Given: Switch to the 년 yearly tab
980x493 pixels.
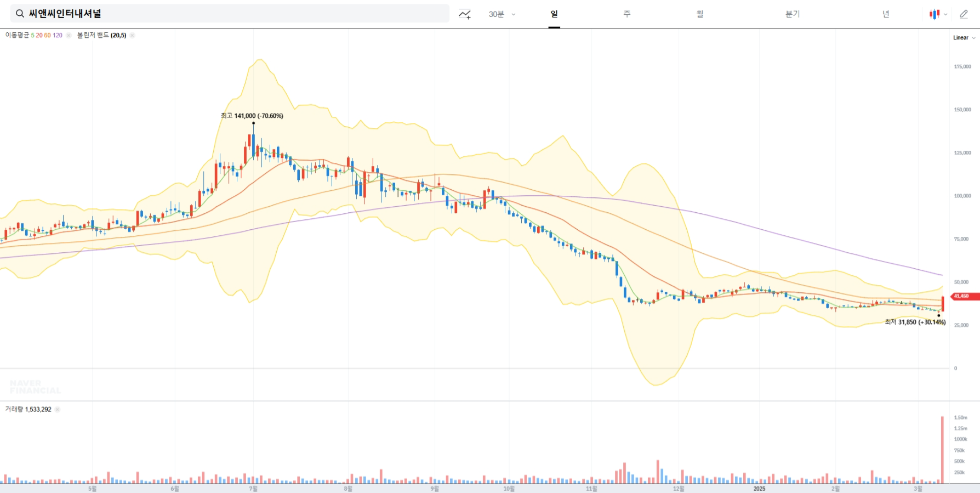Looking at the screenshot, I should [886, 14].
